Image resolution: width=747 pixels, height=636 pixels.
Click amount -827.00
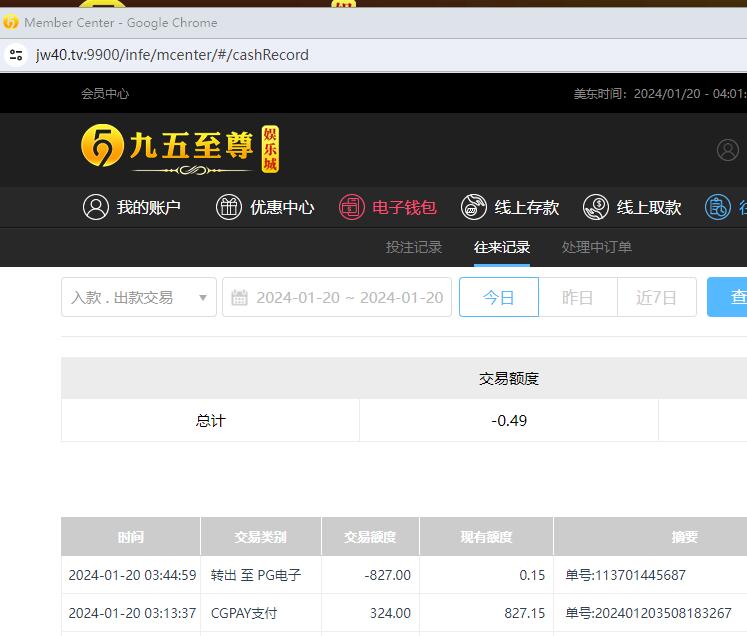[387, 575]
